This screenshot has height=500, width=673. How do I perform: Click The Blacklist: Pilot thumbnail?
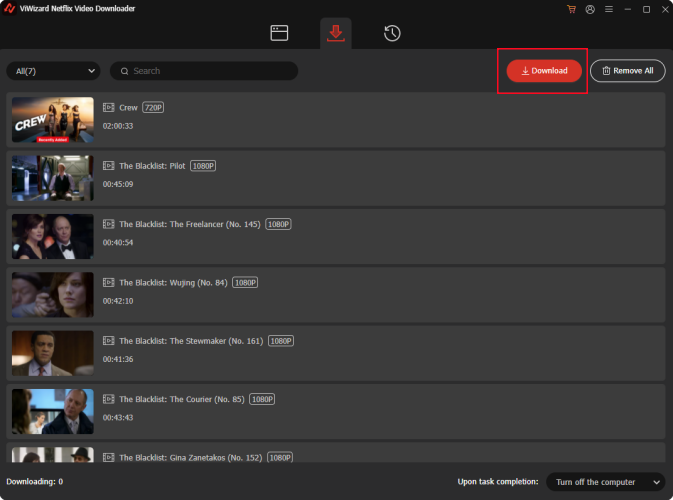(x=53, y=178)
